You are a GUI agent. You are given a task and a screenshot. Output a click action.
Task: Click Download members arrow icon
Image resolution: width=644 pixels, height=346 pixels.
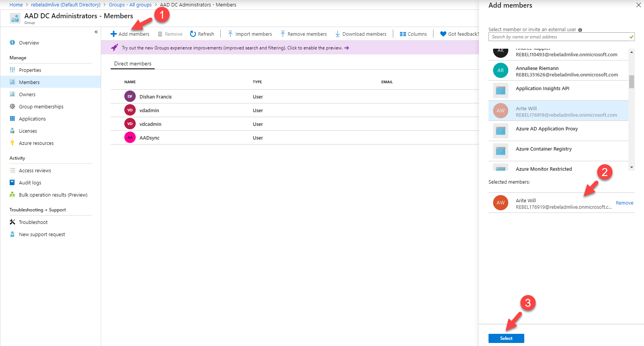point(337,34)
